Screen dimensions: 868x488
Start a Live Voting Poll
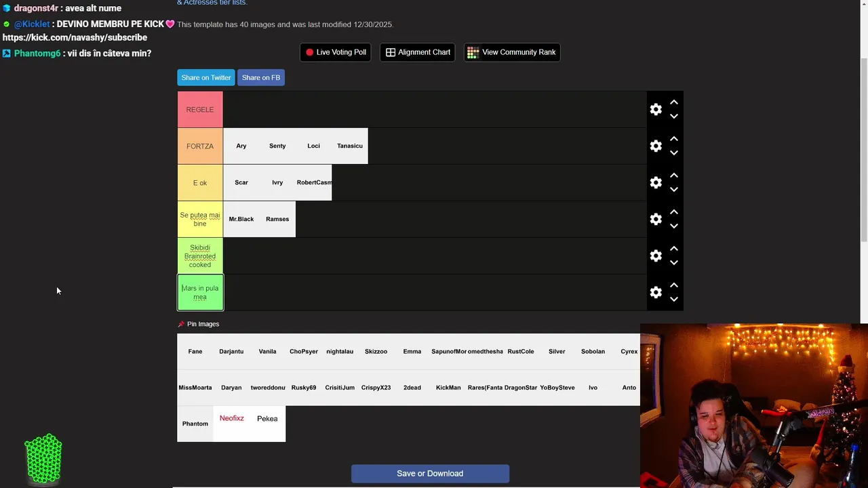(x=336, y=52)
